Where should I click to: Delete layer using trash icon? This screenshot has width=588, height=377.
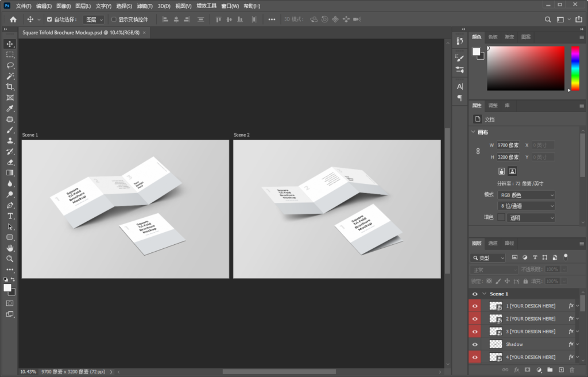[x=572, y=370]
